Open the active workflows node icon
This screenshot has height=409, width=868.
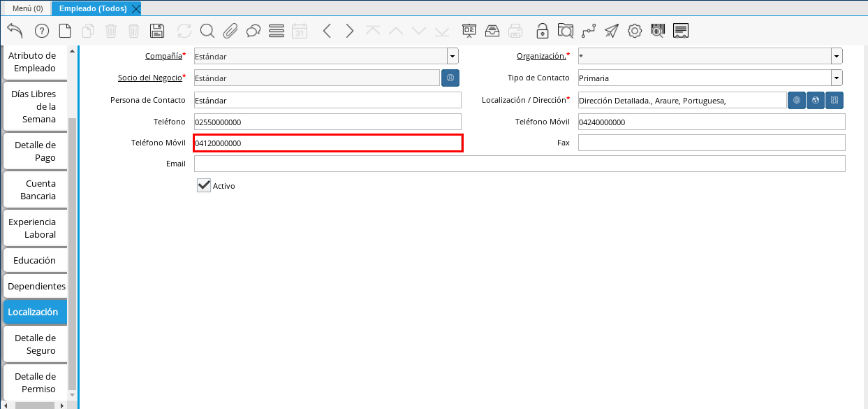tap(589, 31)
